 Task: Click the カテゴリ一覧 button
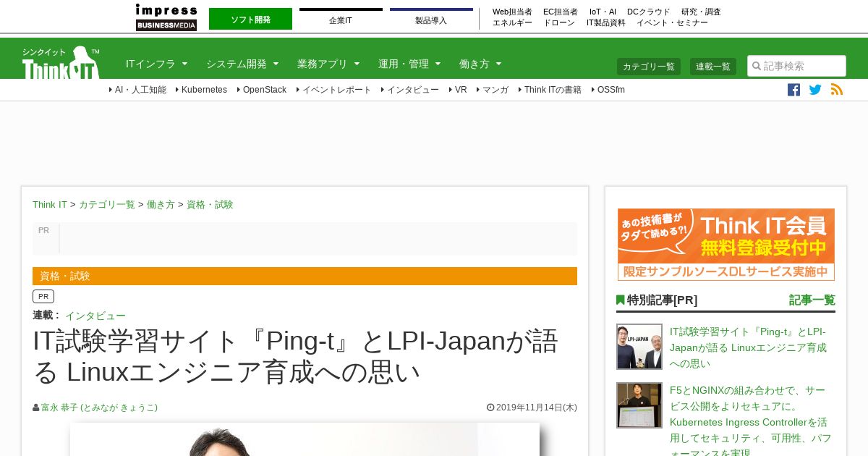(x=649, y=67)
